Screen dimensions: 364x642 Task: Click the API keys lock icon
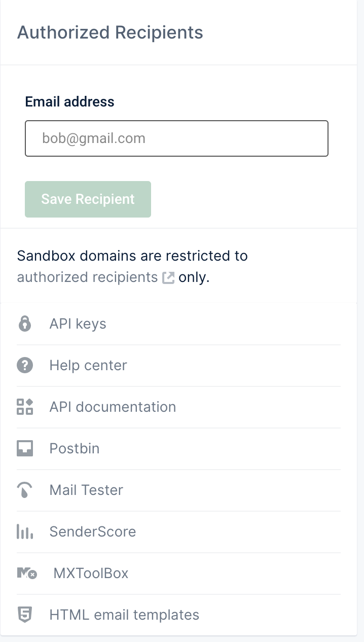coord(24,324)
